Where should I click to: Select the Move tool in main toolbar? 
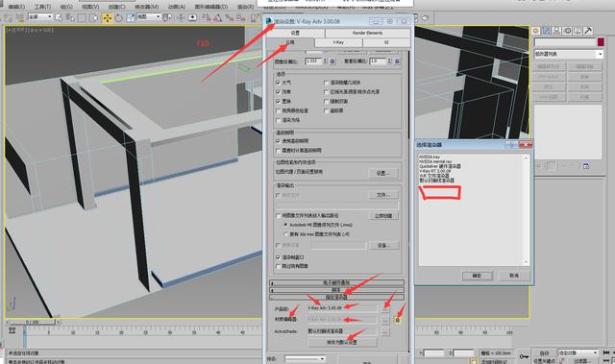pos(107,17)
